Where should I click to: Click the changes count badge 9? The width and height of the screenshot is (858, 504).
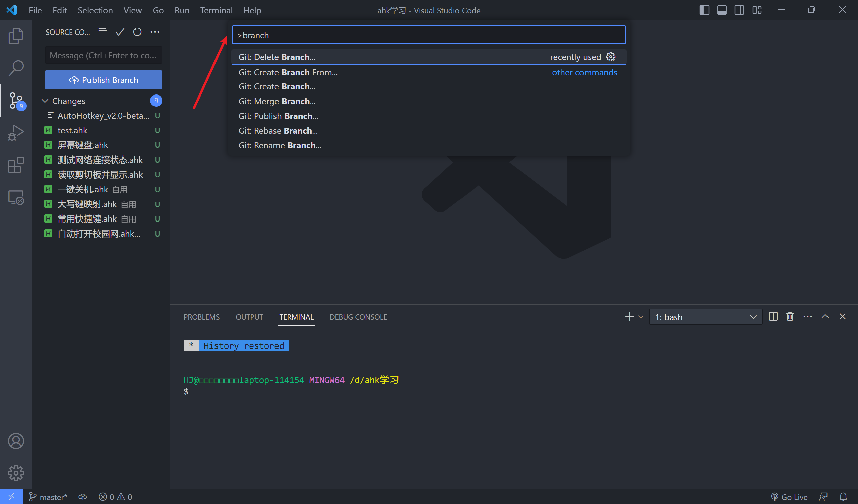[x=156, y=101]
